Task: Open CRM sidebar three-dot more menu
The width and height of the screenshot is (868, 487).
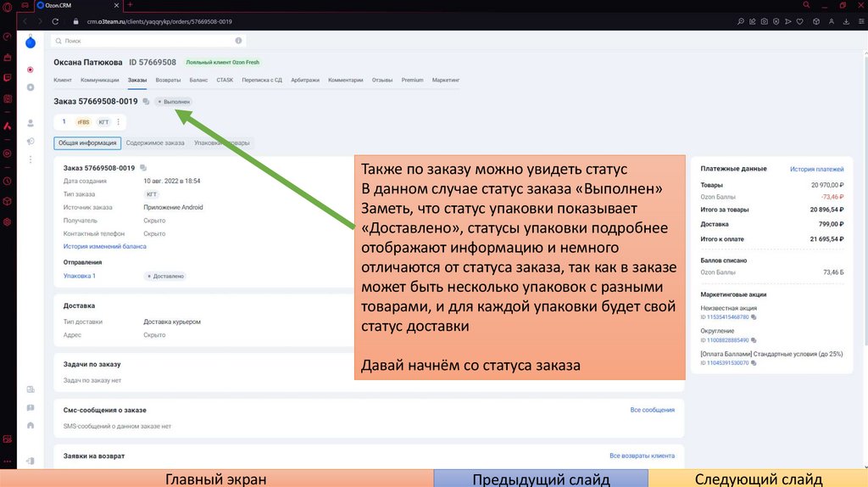Action: pos(31,160)
